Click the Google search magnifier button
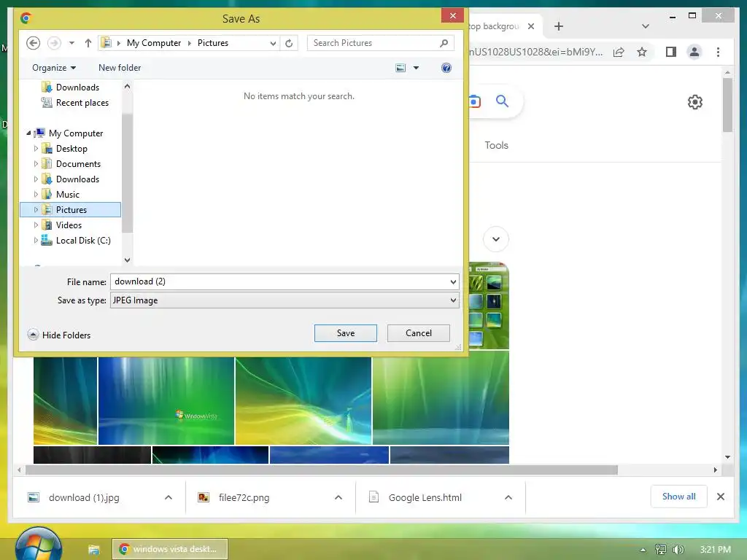 pos(502,101)
